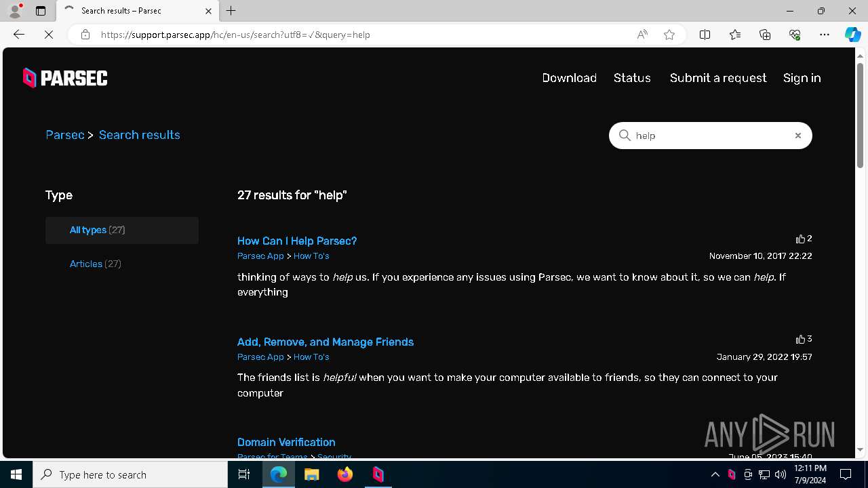Open How Can I Help Parsec? article

click(297, 241)
